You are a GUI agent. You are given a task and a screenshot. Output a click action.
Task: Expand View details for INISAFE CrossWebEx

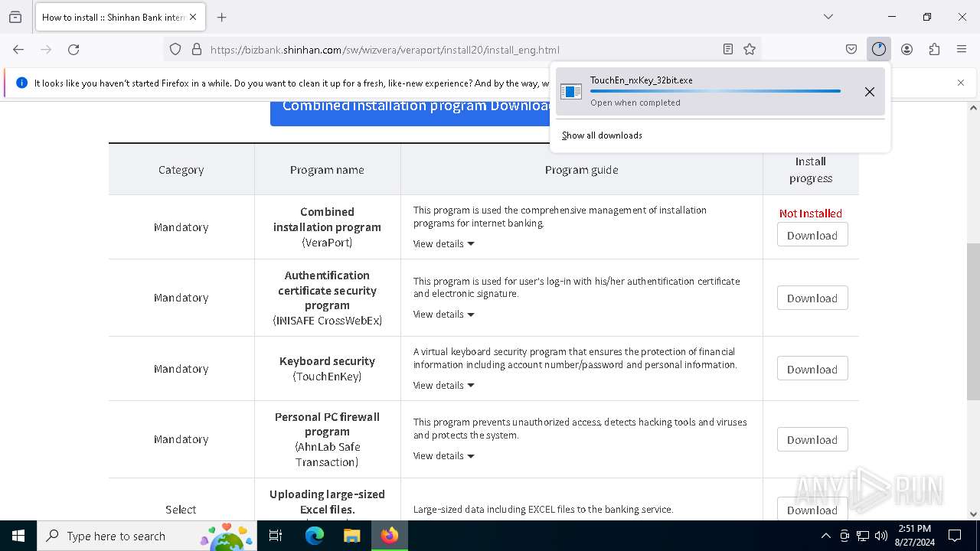point(444,314)
